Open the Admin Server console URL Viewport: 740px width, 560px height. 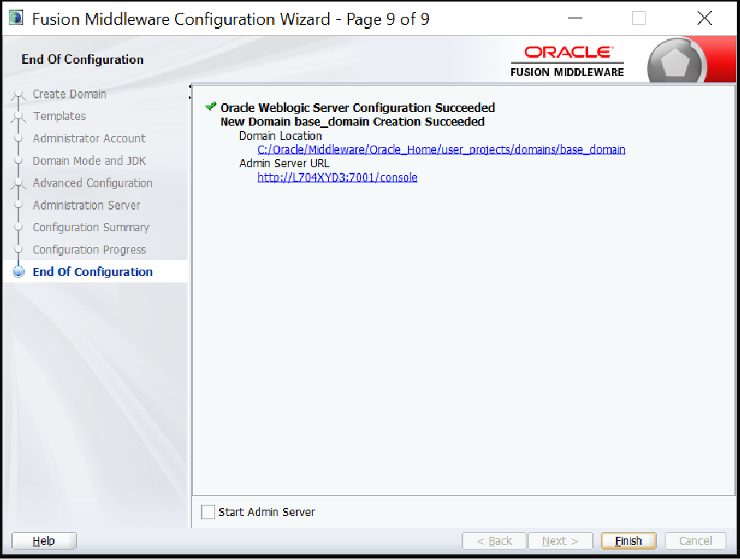(337, 178)
